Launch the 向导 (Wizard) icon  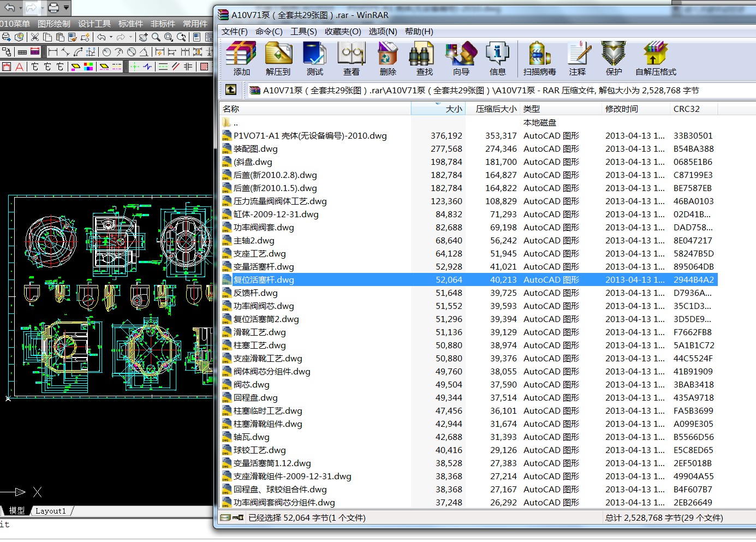[x=461, y=58]
